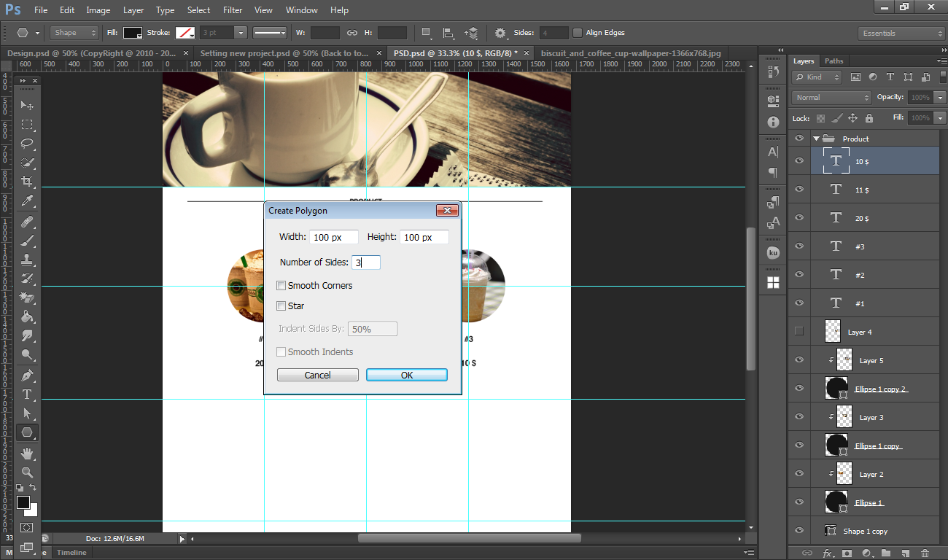Select the Lasso tool
Viewport: 948px width, 560px height.
point(27,143)
